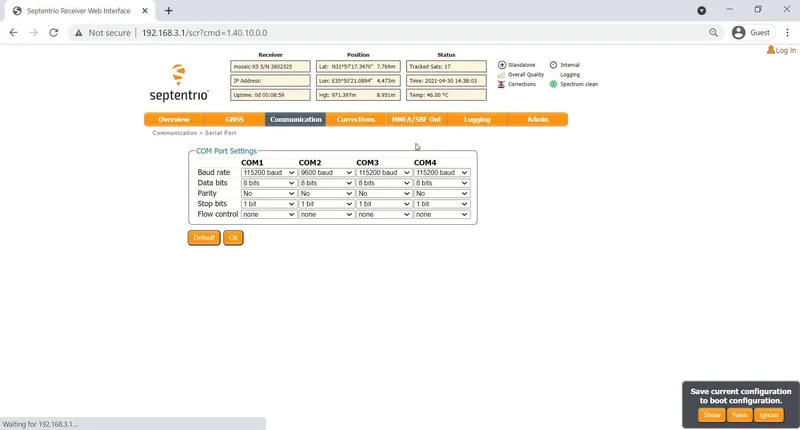Screen dimensions: 800x430
Task: Open COM4 Flow control dropdown
Action: click(441, 214)
